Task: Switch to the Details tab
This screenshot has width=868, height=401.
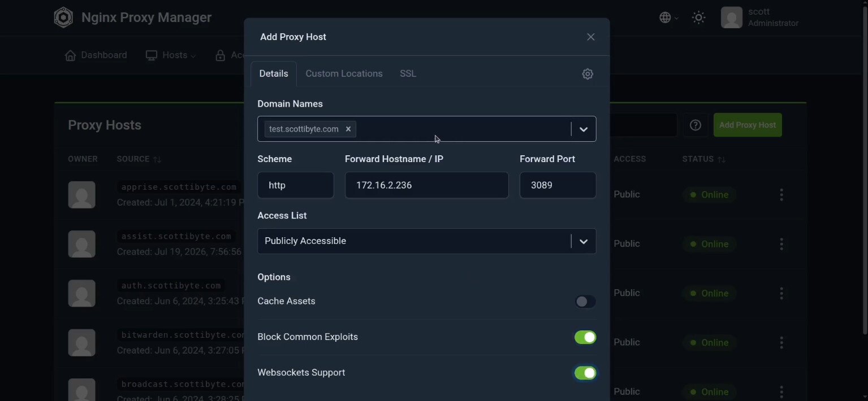Action: point(274,73)
